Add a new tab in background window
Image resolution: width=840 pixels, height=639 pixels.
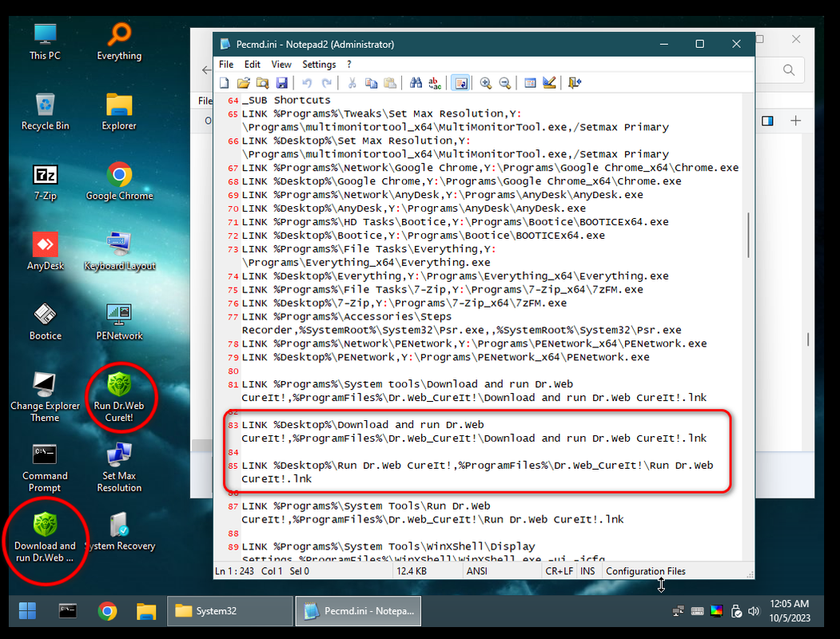coord(795,121)
